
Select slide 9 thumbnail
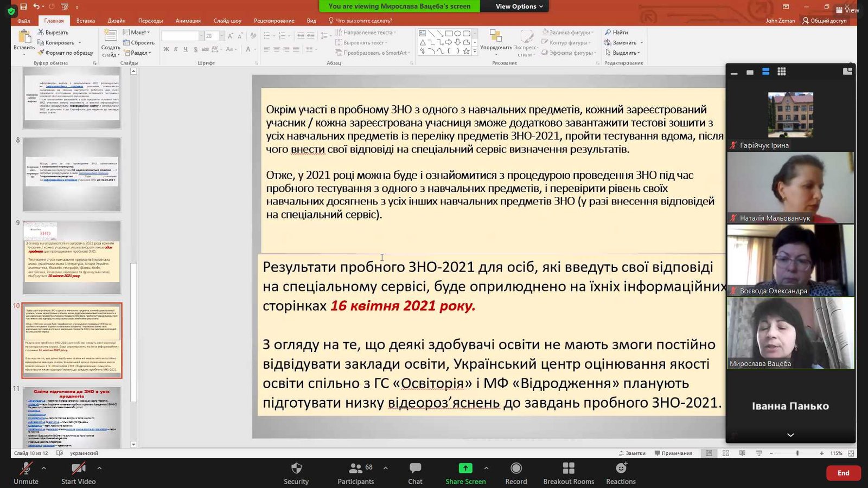72,258
